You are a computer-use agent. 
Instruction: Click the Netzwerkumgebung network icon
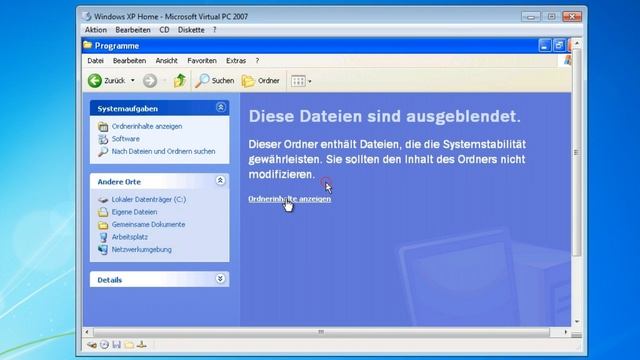click(x=103, y=250)
